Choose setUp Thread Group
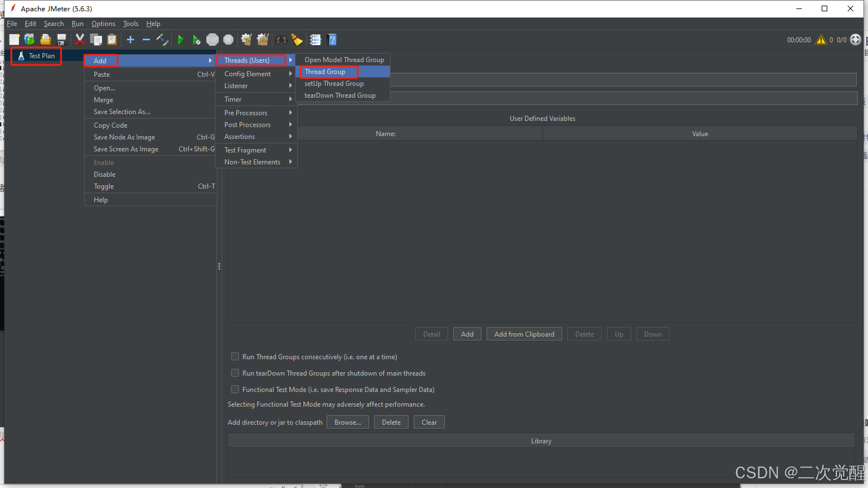868x488 pixels. (x=343, y=84)
